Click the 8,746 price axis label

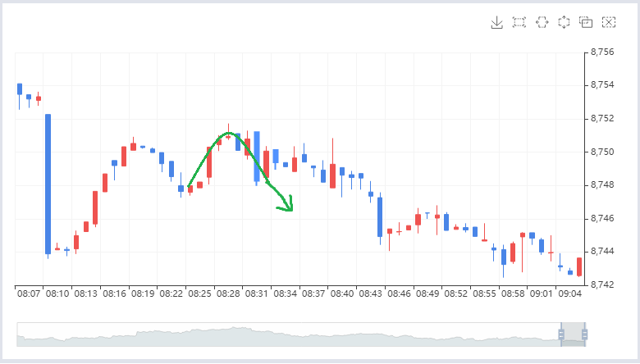pos(602,218)
